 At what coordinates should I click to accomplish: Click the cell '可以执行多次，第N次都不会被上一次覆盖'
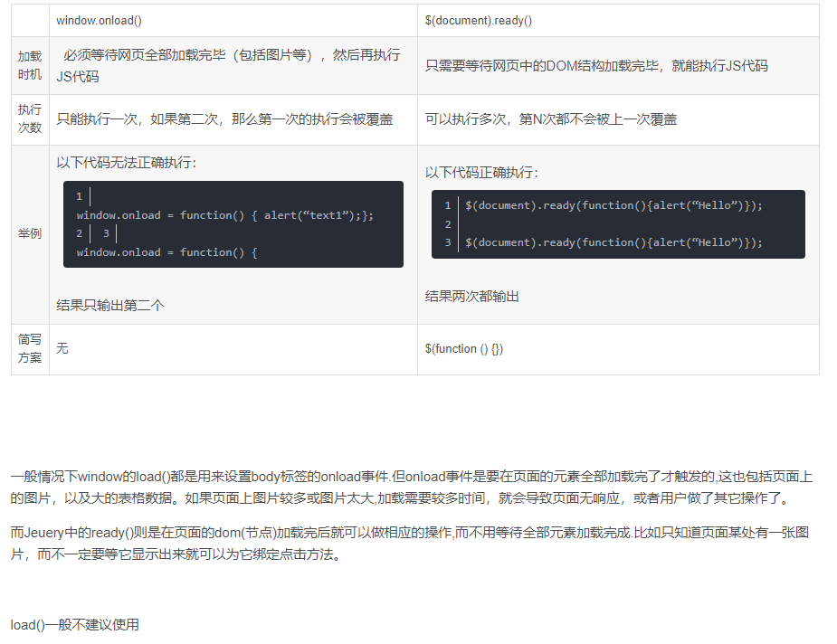click(x=618, y=119)
